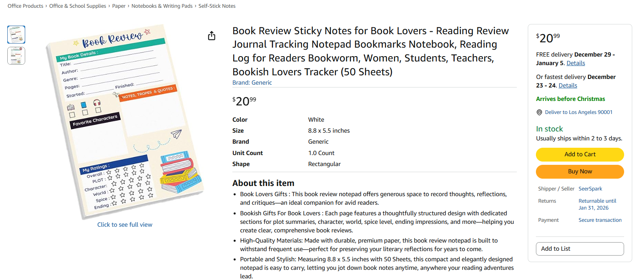
Task: Select the first product thumbnail
Action: tap(16, 35)
